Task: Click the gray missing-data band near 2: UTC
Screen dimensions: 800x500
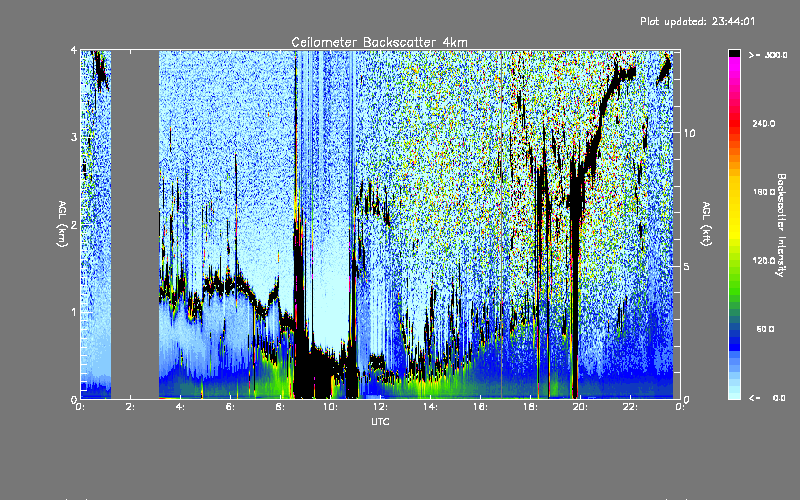Action: click(135, 224)
